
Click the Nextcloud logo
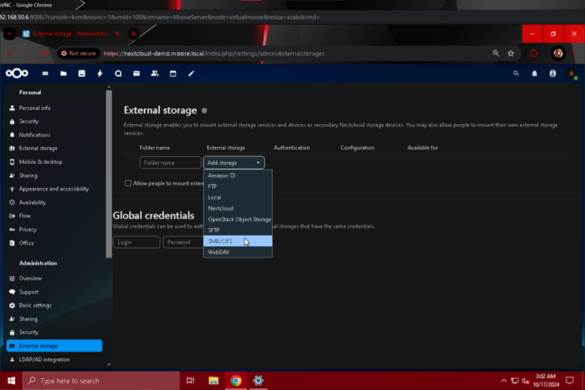tap(17, 73)
